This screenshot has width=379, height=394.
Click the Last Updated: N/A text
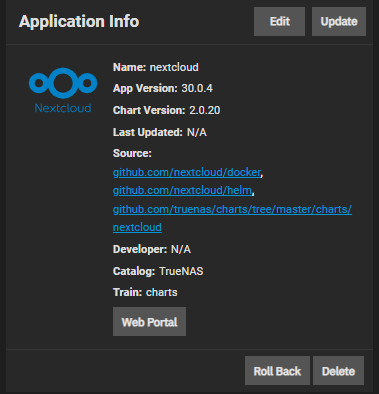click(160, 132)
